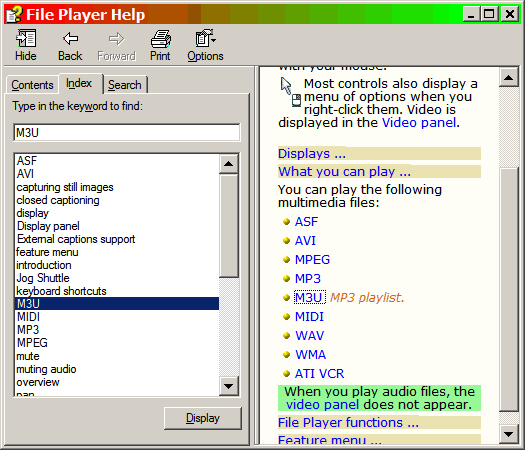Select "keyboard shortcuts" in the index list
The width and height of the screenshot is (525, 450).
coord(62,291)
